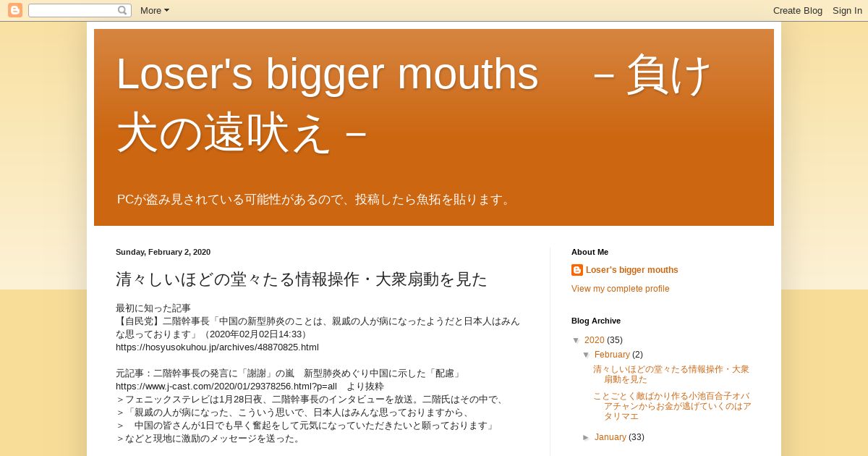
Task: Click the search magnifier icon in navbar
Action: click(122, 10)
